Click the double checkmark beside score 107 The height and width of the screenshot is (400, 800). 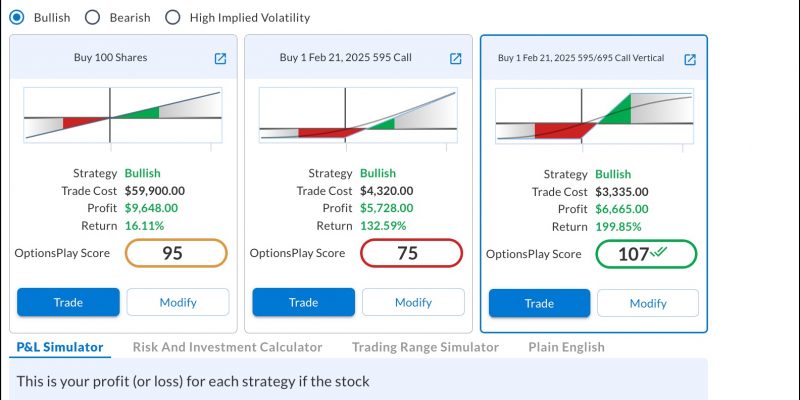tap(659, 252)
